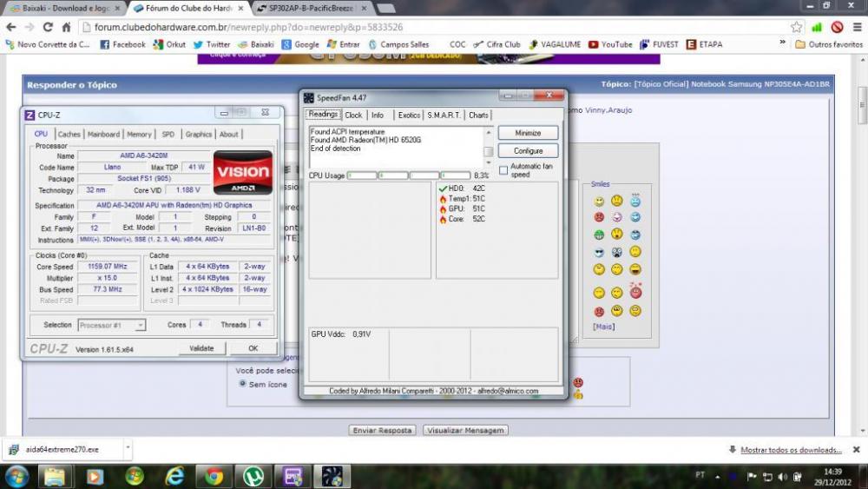Image resolution: width=868 pixels, height=489 pixels.
Task: Click the uTorrent taskbar icon
Action: point(253,476)
